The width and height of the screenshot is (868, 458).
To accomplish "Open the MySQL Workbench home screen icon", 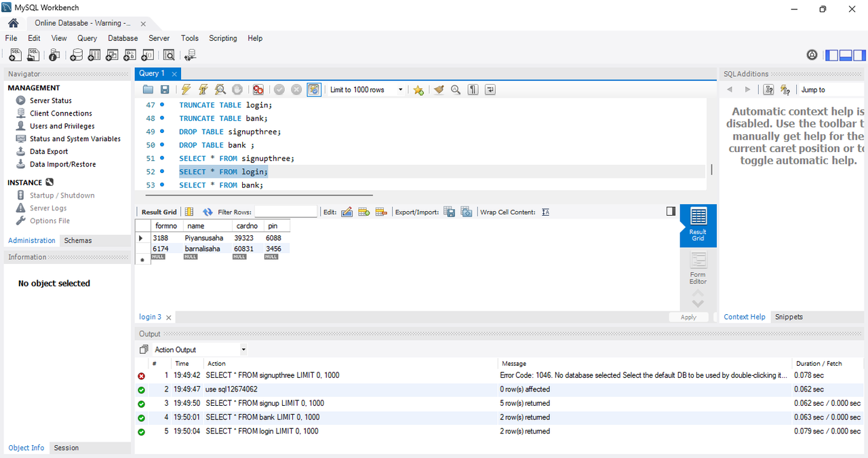I will coord(14,23).
